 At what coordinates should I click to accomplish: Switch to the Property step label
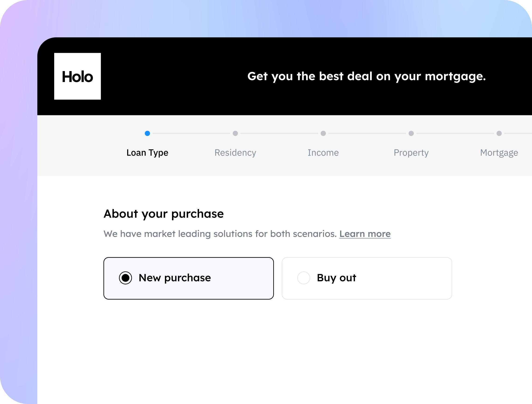[x=411, y=153]
